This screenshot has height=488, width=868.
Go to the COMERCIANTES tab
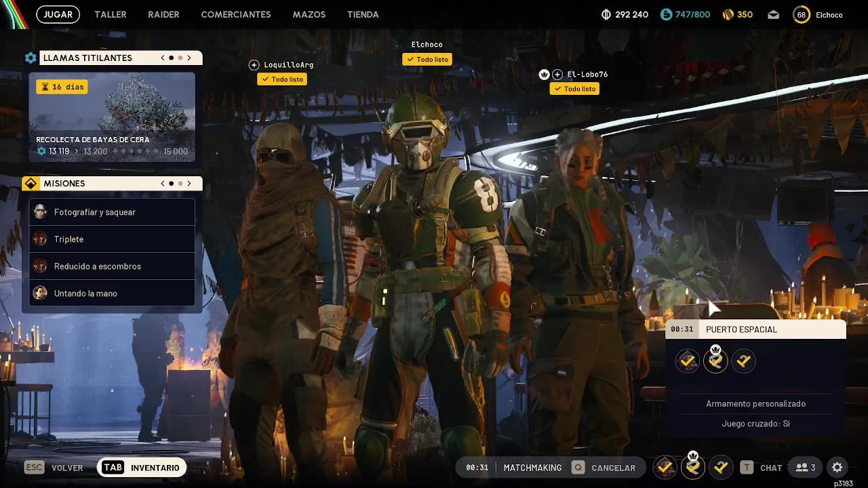tap(236, 14)
